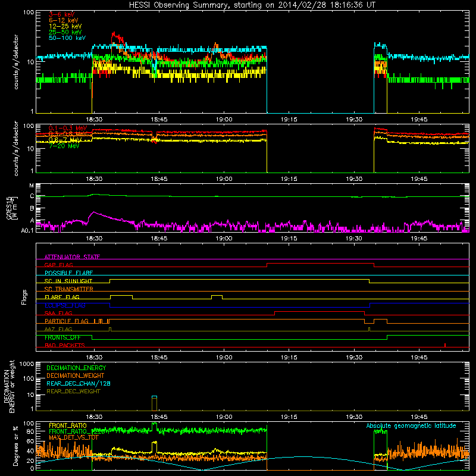Select the FLARE_FLAG label
Viewport: 476px width, 476px height.
coord(62,297)
